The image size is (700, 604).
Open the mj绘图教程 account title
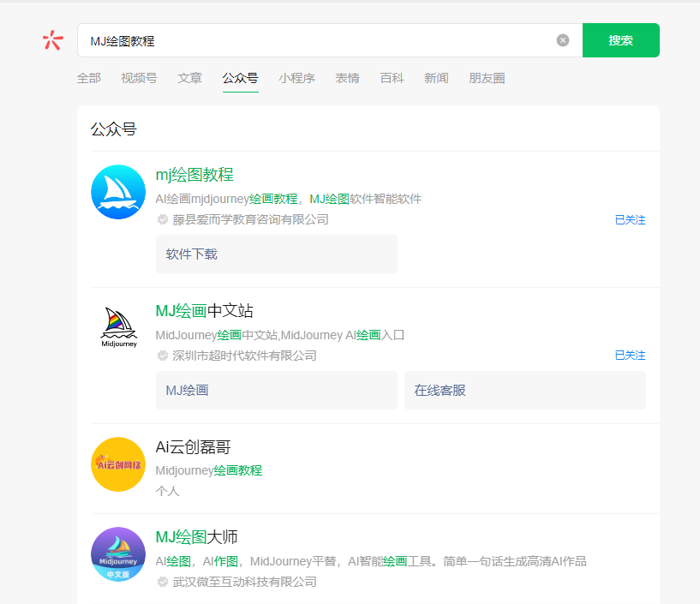click(x=194, y=175)
